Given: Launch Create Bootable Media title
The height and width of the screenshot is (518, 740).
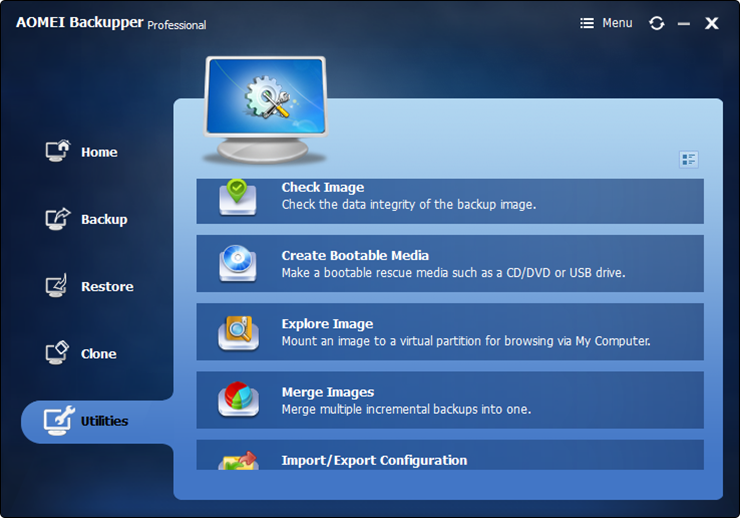Looking at the screenshot, I should pyautogui.click(x=355, y=255).
